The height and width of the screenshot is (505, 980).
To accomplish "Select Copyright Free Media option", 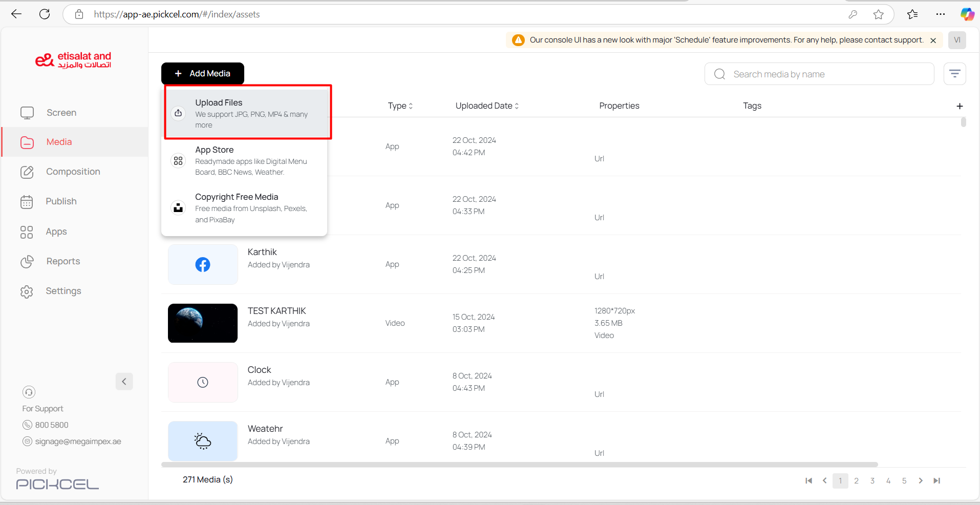I will pyautogui.click(x=245, y=207).
